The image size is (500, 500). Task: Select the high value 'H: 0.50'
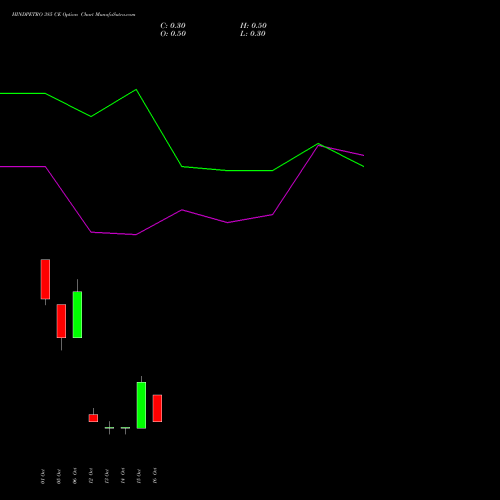pos(253,26)
